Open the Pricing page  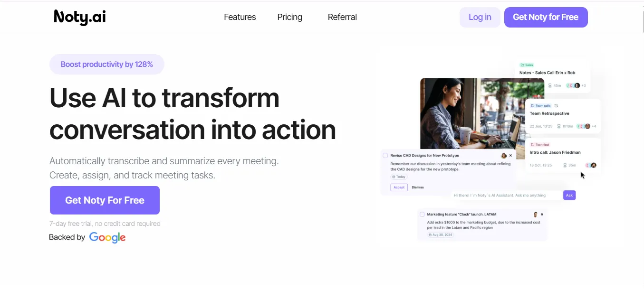(290, 17)
